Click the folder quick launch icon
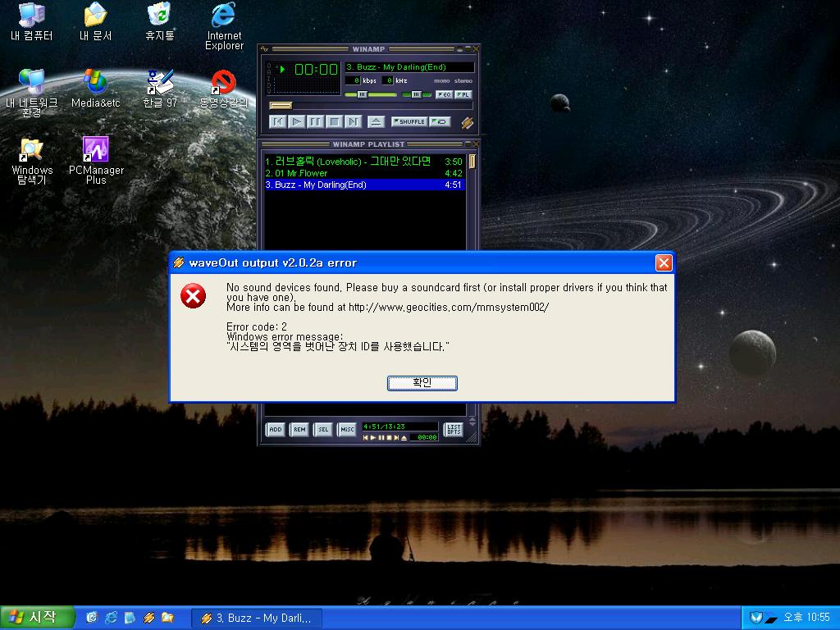 [x=167, y=618]
